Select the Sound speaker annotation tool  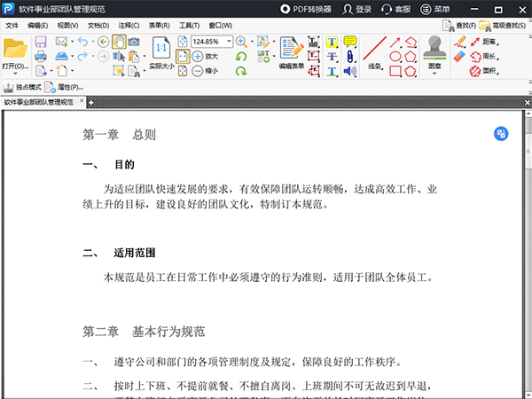349,71
